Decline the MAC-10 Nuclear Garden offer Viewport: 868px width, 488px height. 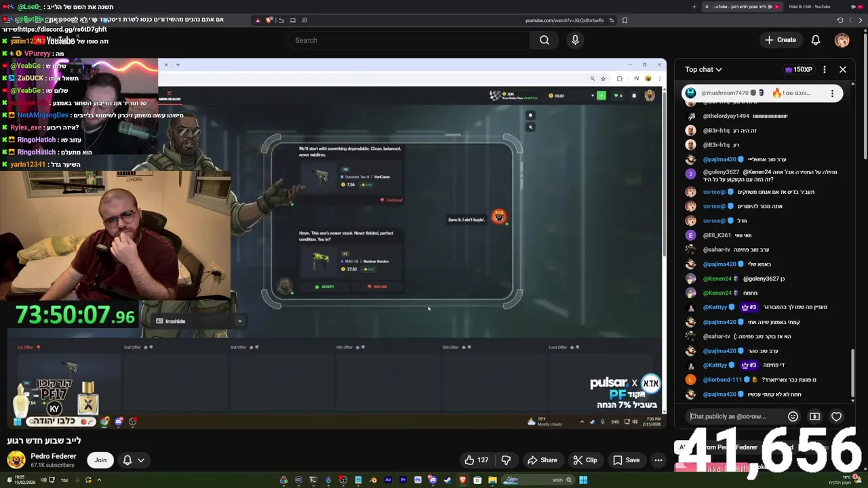376,287
